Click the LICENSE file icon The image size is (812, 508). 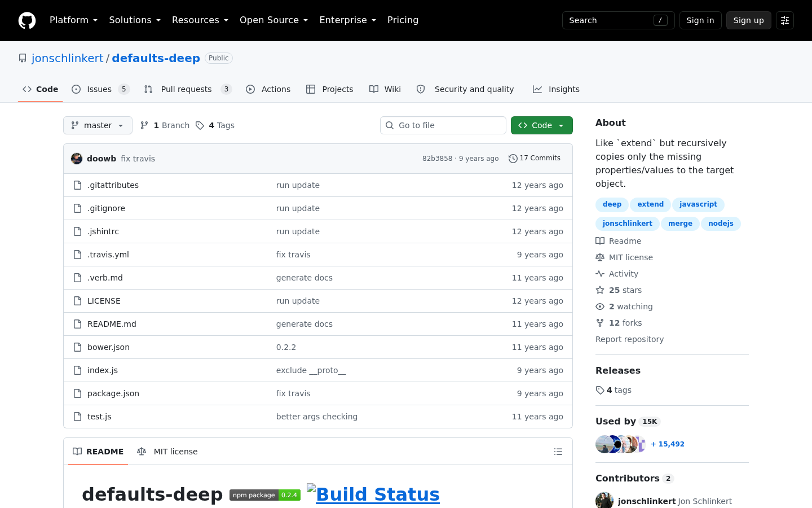(78, 301)
